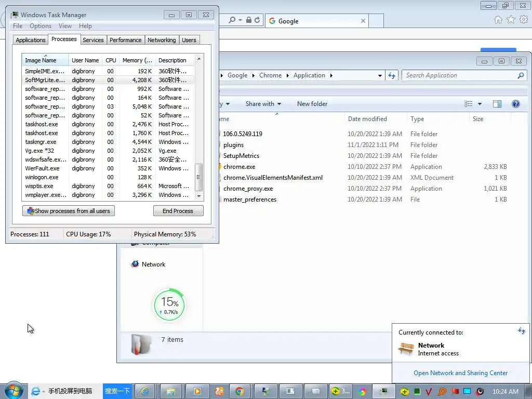Open the change view options dropdown arrow

point(480,104)
